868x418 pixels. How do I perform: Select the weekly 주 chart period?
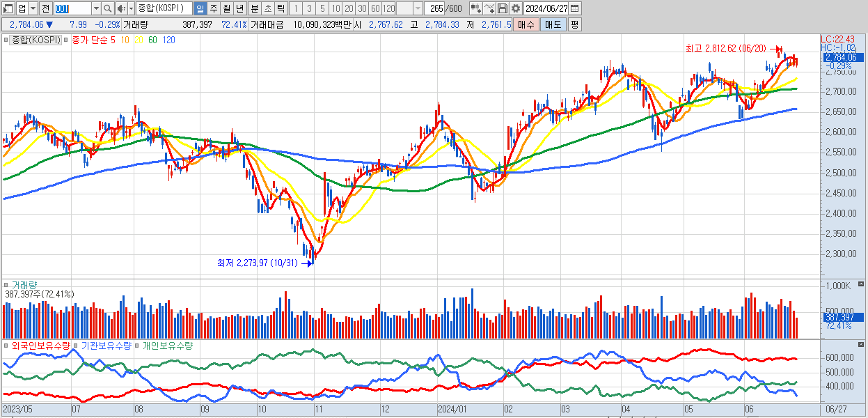click(214, 8)
